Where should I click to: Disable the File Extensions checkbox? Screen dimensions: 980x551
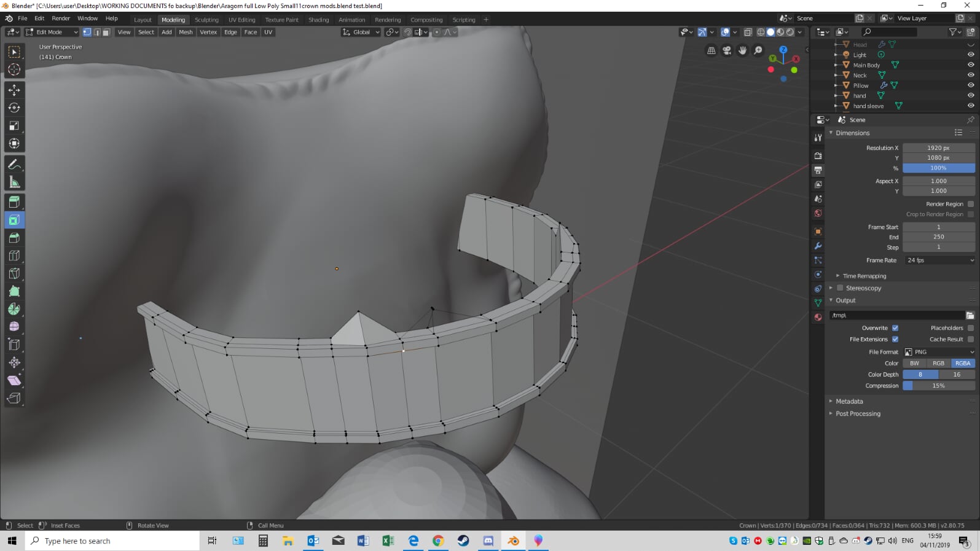click(895, 339)
